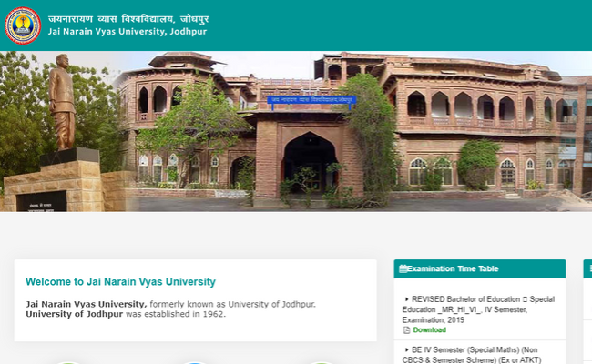Click the blue round icon peeking at bottom center
Image resolution: width=592 pixels, height=364 pixels.
pyautogui.click(x=194, y=362)
